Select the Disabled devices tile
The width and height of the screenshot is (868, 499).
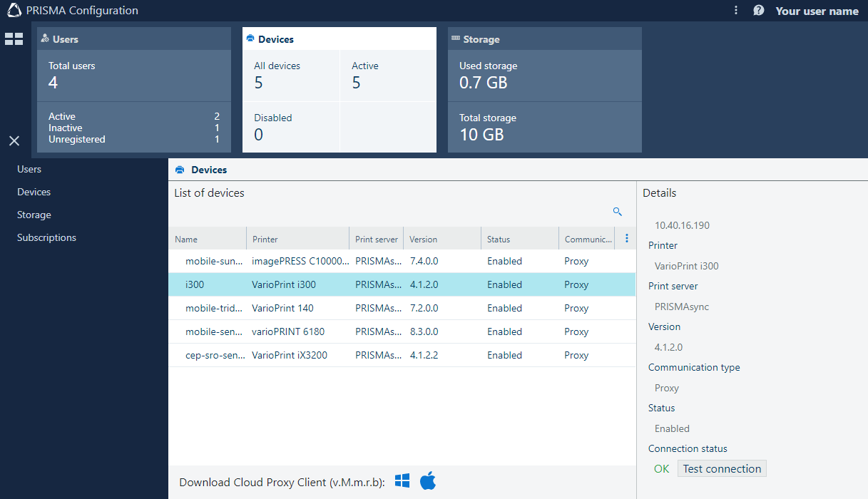click(x=291, y=127)
